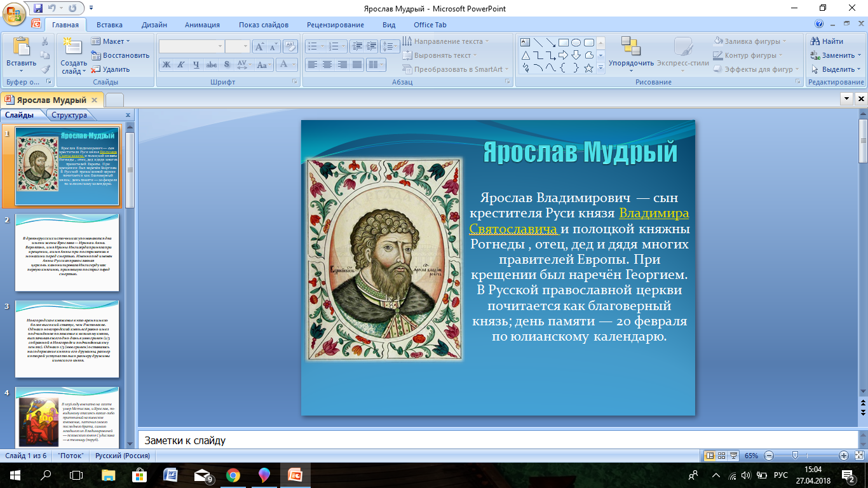Decrease font size with small A
The height and width of the screenshot is (488, 868).
pyautogui.click(x=273, y=46)
